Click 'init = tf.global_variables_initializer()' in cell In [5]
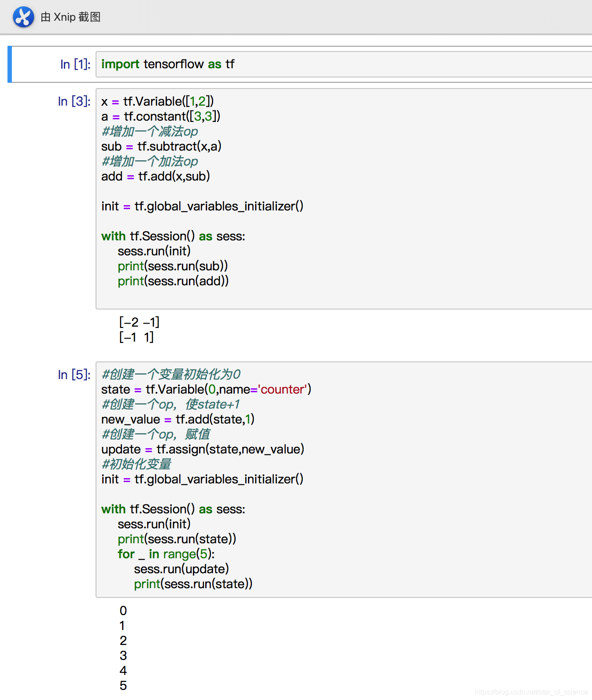The height and width of the screenshot is (700, 592). (x=202, y=479)
